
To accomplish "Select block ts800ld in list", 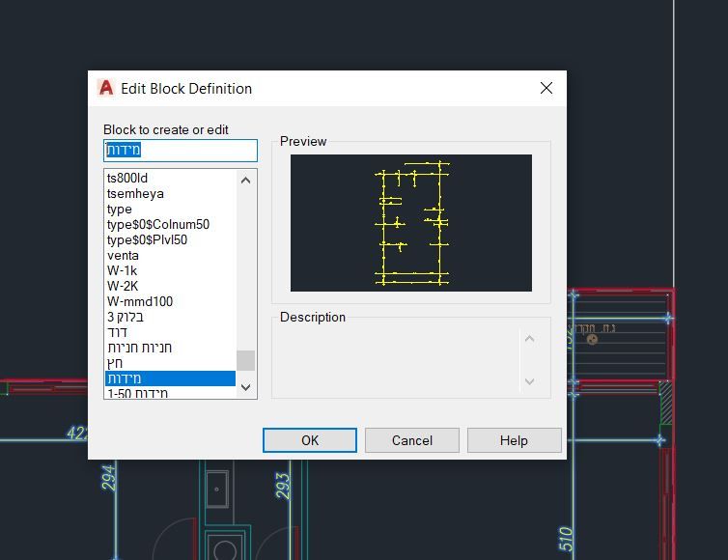I will point(170,178).
